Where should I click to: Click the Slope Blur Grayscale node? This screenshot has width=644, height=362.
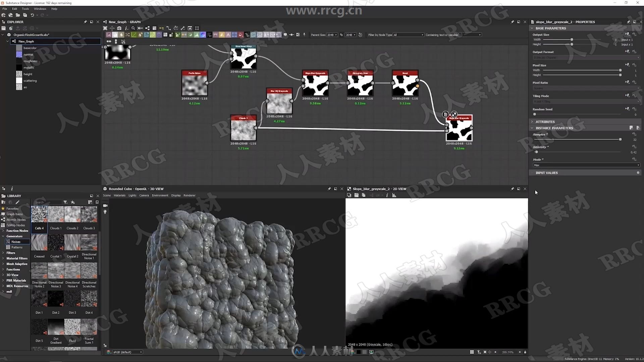pyautogui.click(x=315, y=84)
